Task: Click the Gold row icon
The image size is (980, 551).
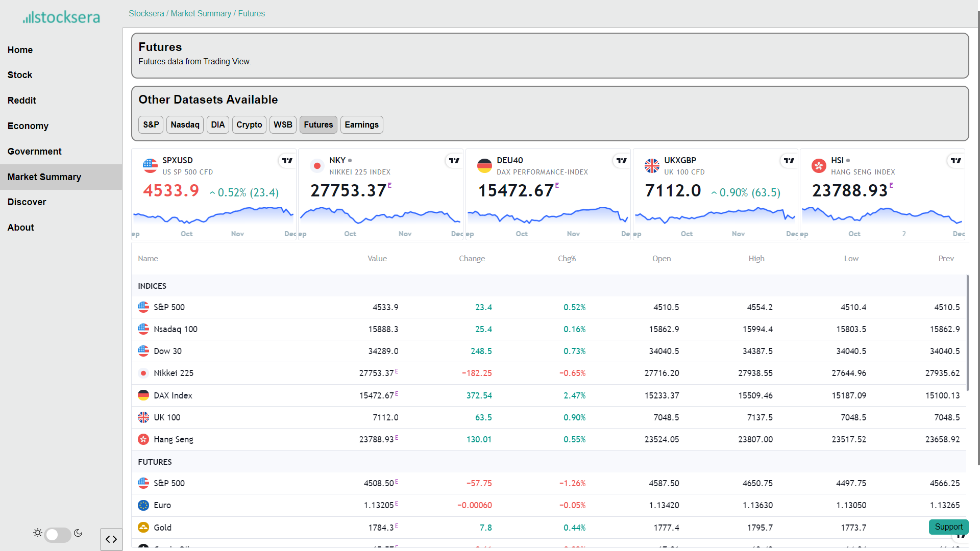Action: pyautogui.click(x=143, y=527)
